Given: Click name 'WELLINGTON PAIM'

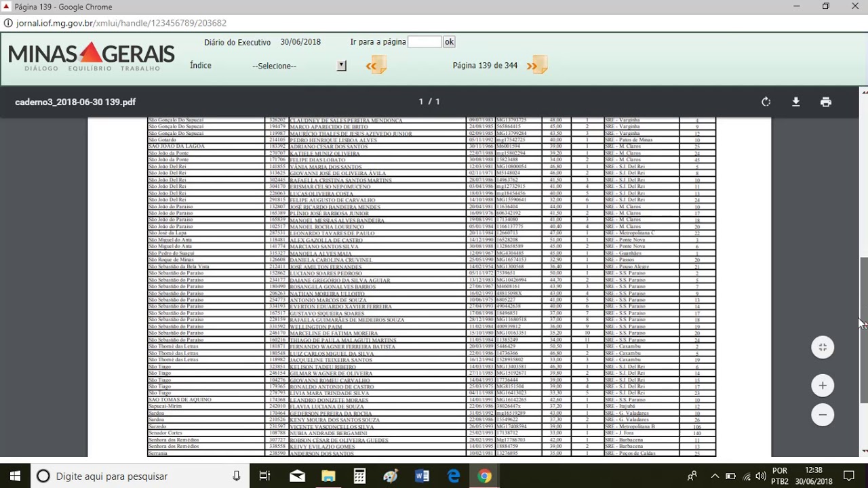Looking at the screenshot, I should (x=316, y=327).
